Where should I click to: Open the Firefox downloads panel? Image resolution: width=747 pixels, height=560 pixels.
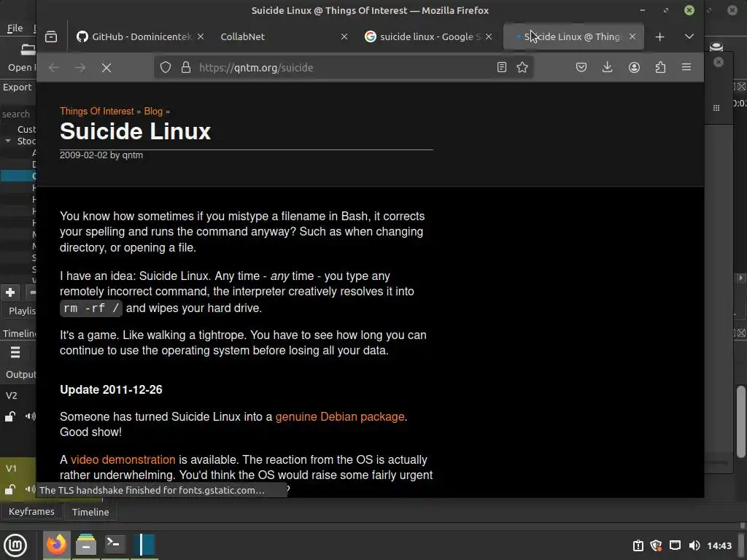[608, 67]
